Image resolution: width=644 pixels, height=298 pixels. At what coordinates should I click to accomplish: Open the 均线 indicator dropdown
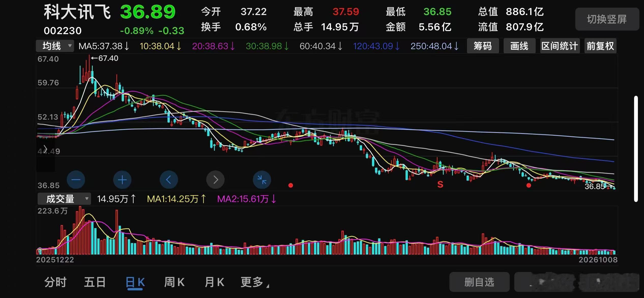click(x=55, y=46)
